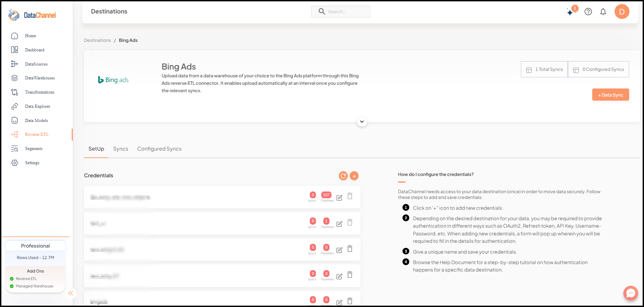
Task: Edit the credential with 107 pipelines
Action: [339, 198]
